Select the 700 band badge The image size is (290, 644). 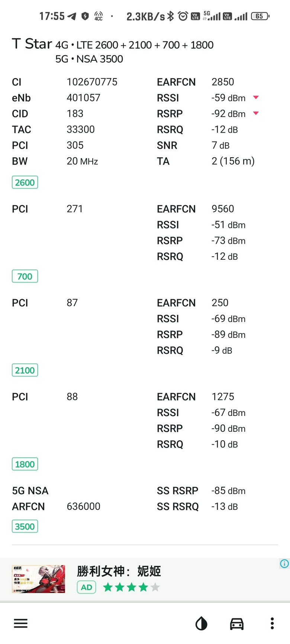point(25,276)
